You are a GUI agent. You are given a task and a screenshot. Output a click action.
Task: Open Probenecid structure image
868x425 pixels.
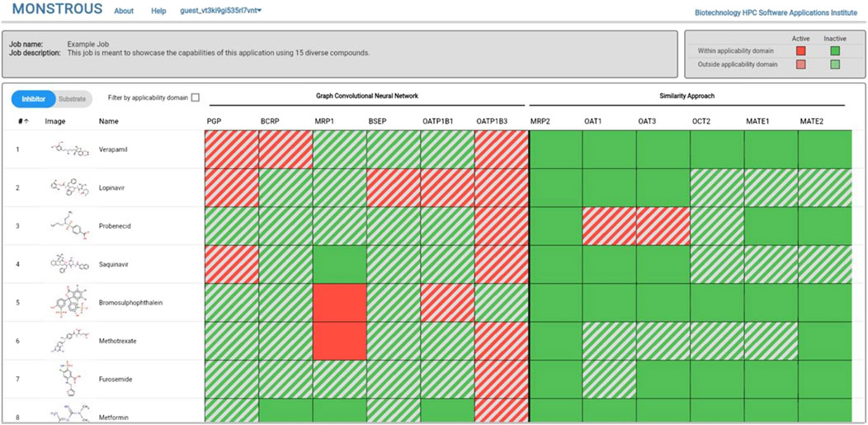68,226
